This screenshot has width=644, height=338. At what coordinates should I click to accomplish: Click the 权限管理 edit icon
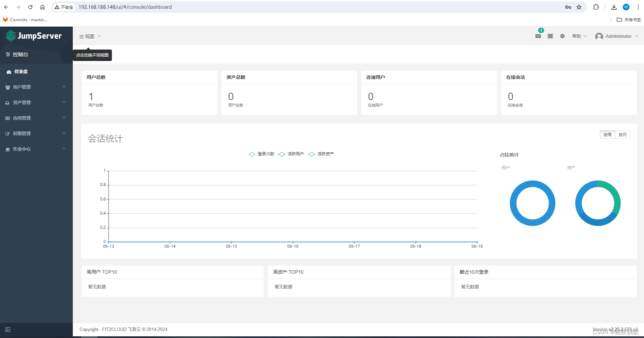click(x=8, y=134)
